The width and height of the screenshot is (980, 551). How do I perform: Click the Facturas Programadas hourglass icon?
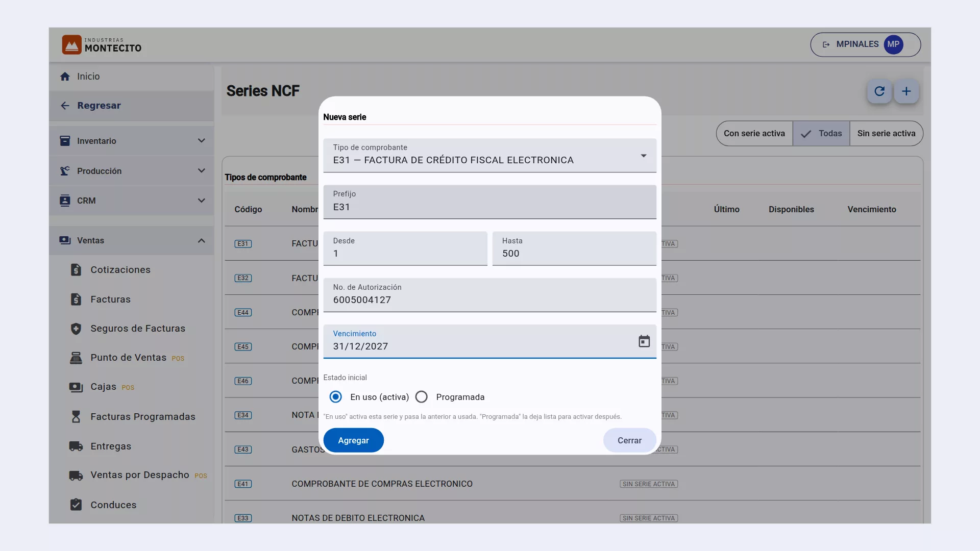[76, 417]
